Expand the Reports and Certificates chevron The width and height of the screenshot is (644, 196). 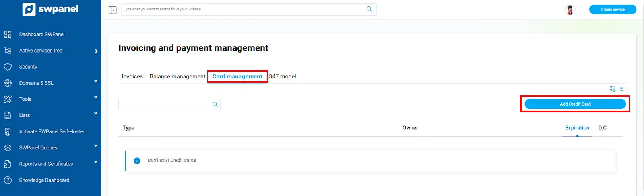pos(96,162)
